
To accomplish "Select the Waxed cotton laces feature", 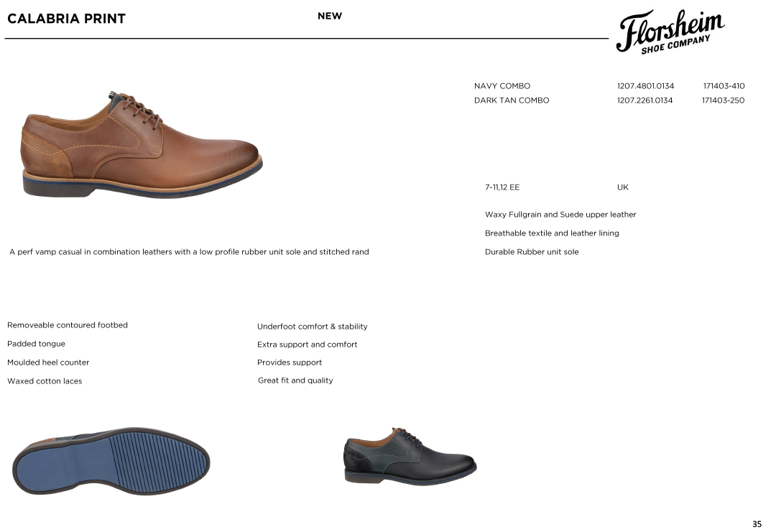I will [45, 381].
